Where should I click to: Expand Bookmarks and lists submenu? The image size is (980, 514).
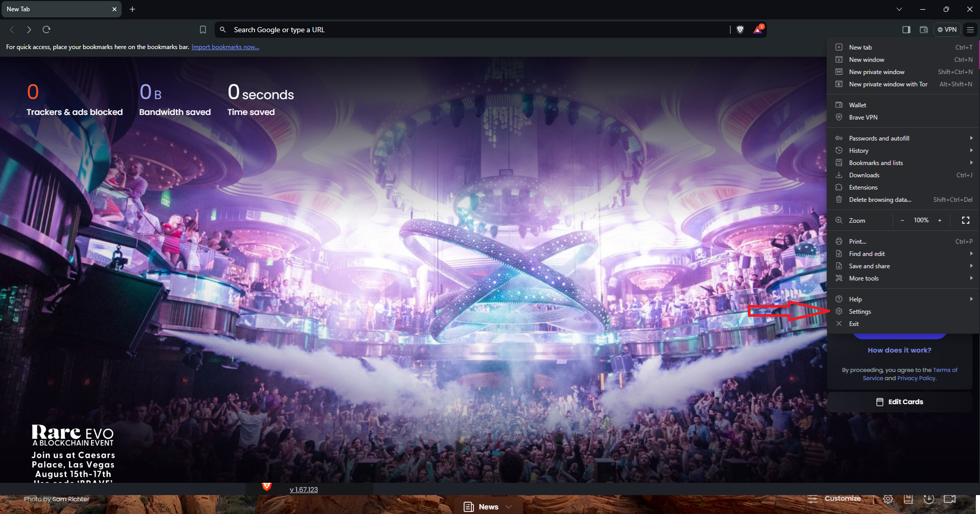(903, 163)
